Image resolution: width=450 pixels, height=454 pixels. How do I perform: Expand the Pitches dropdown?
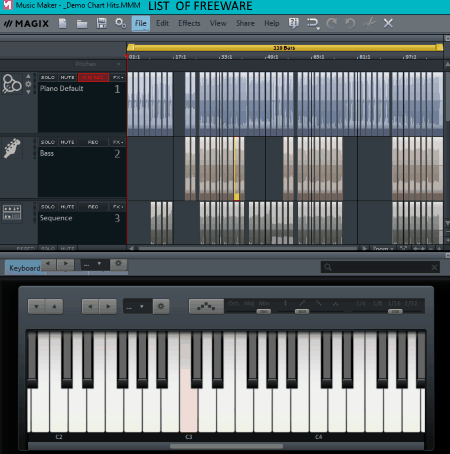click(x=118, y=64)
